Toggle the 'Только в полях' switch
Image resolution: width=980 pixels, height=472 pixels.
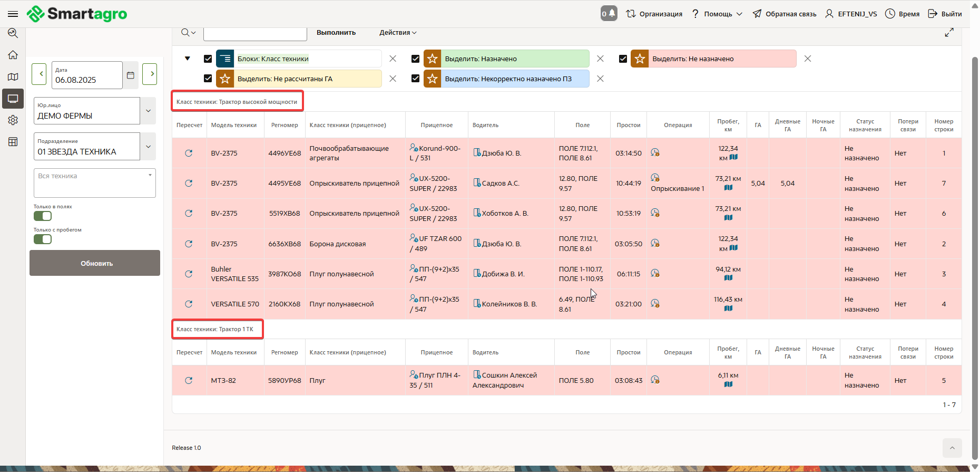[43, 216]
